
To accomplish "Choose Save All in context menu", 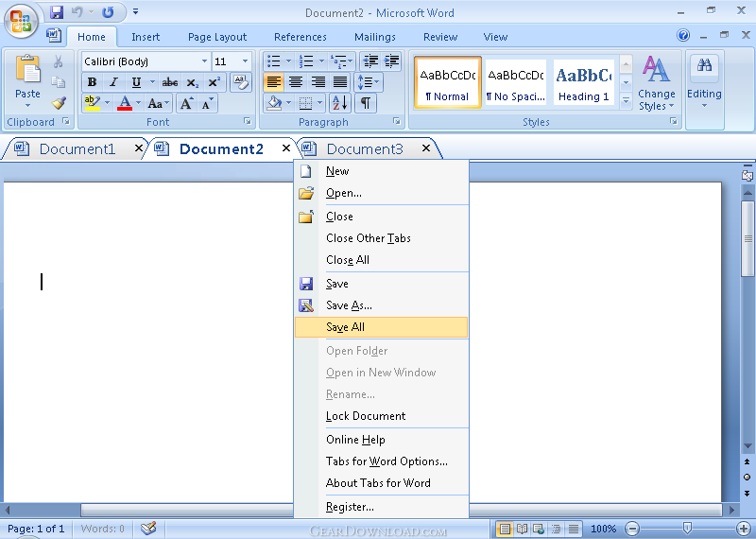I will coord(381,327).
